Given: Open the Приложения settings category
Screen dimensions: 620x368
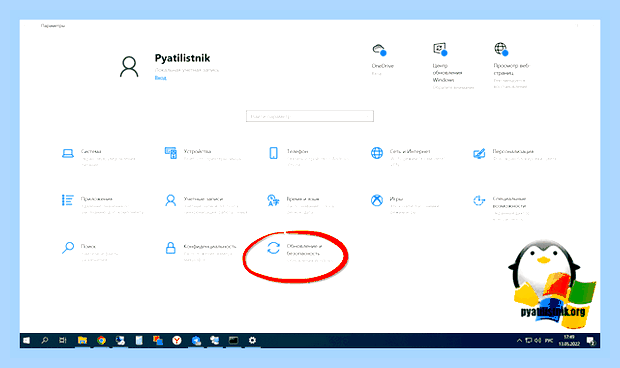Looking at the screenshot, I should tap(102, 205).
